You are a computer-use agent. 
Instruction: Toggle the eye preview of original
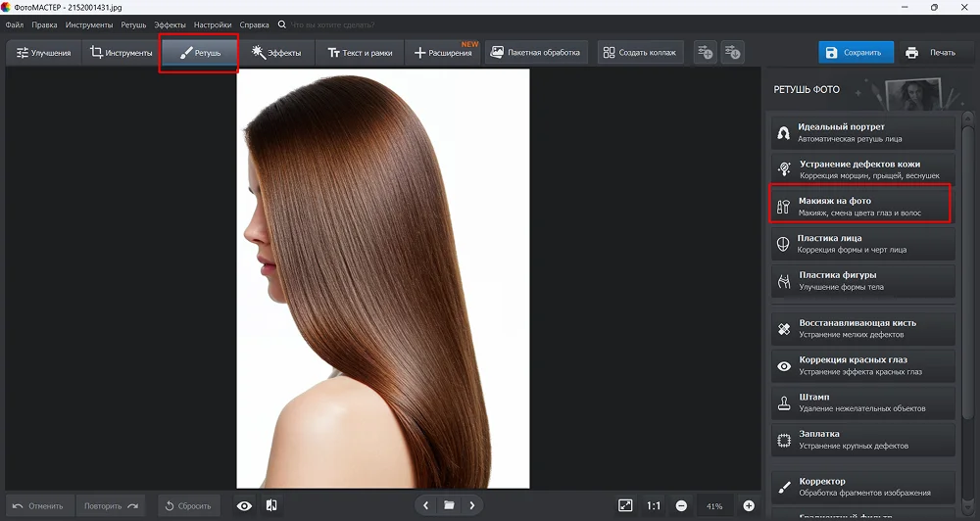244,506
